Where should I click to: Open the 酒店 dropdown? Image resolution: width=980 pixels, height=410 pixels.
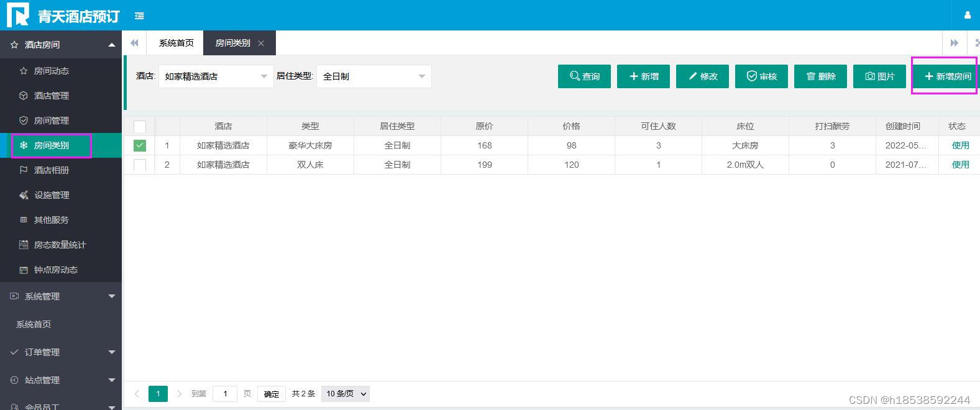pos(216,76)
